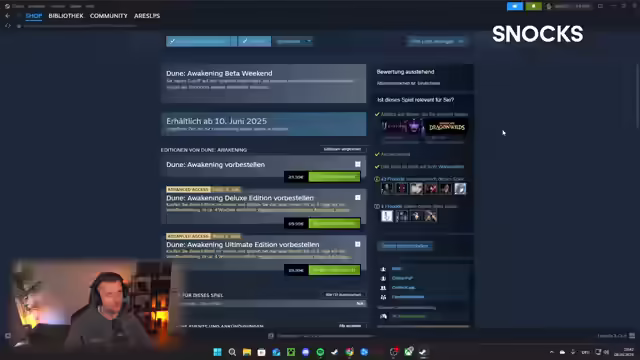Viewport: 640px width, 360px height.
Task: Toggle the checked Follow button
Action: pos(254,41)
